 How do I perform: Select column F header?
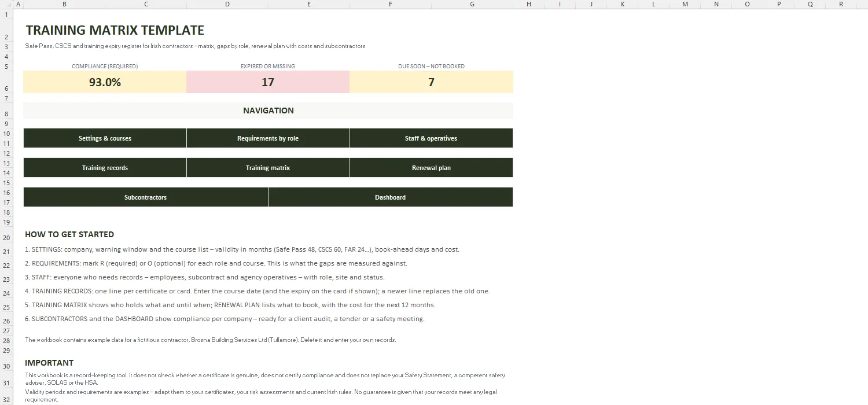[391, 4]
